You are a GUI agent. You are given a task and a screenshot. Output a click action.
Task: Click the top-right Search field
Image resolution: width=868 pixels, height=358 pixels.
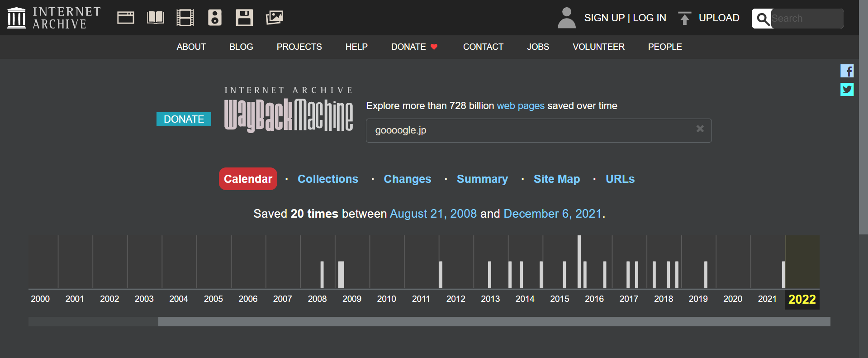click(806, 19)
